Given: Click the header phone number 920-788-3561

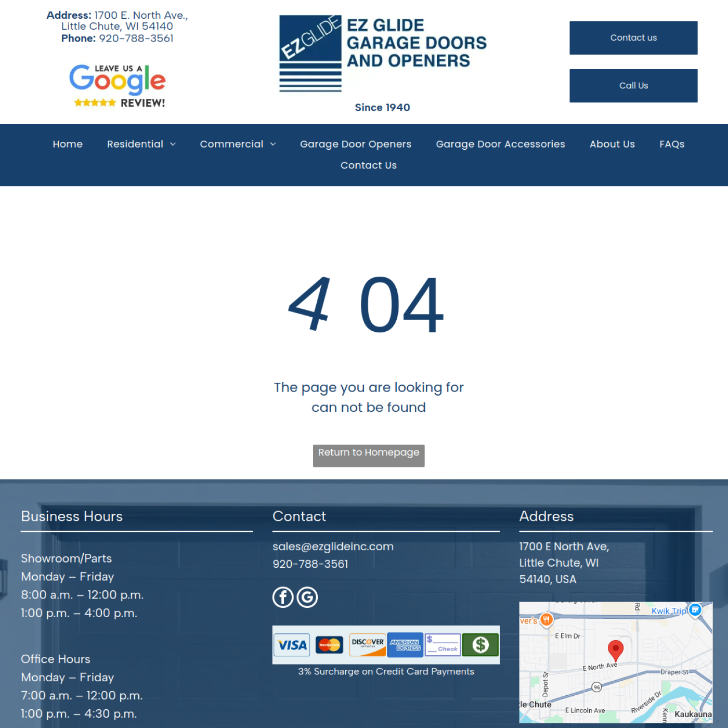Looking at the screenshot, I should 136,38.
